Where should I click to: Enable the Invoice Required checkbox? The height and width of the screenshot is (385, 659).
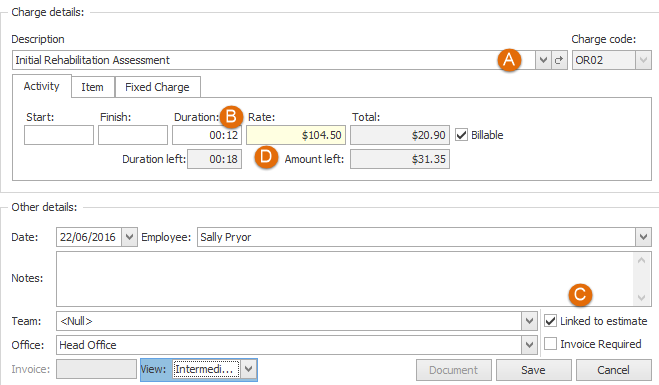(x=550, y=344)
